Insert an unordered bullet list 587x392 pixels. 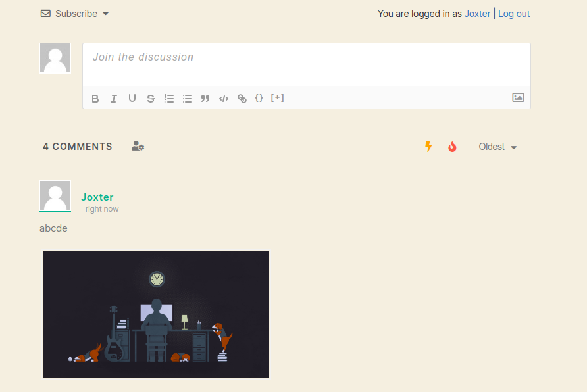coord(187,99)
